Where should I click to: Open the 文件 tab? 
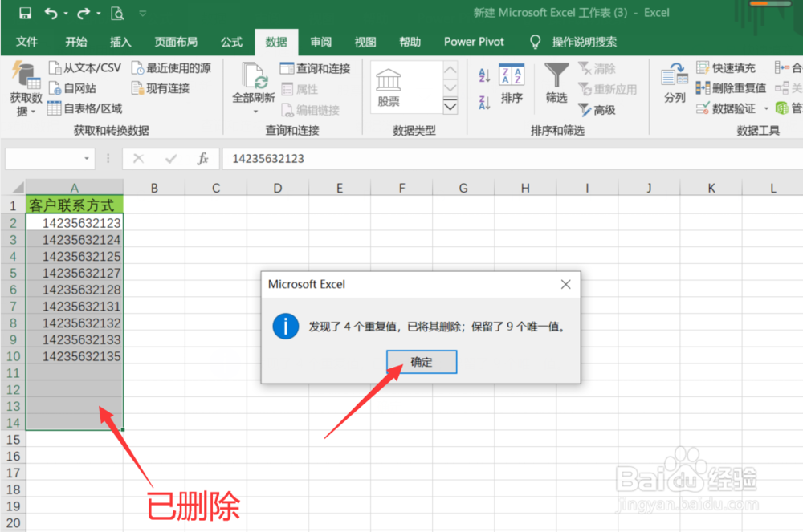click(x=26, y=42)
